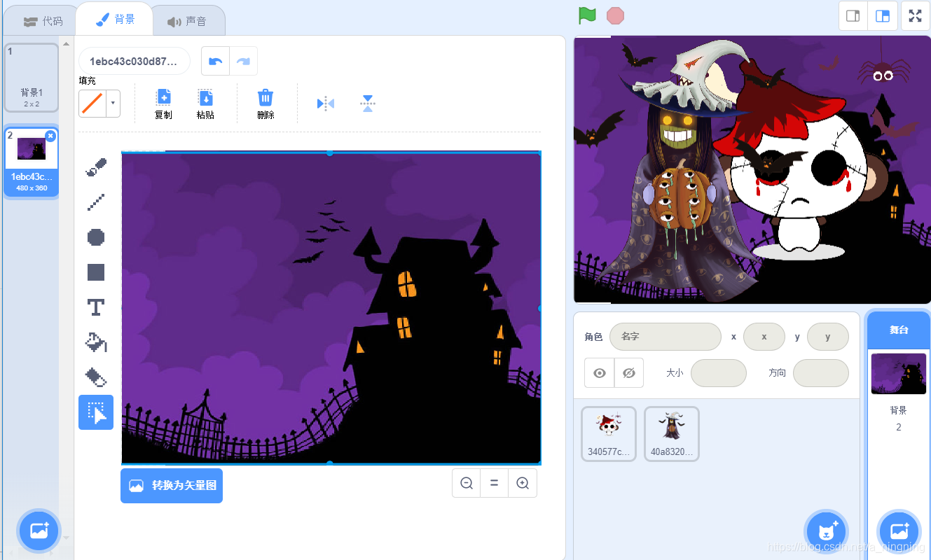Viewport: 931px width, 560px height.
Task: Switch to large stage layout
Action: pyautogui.click(x=883, y=16)
